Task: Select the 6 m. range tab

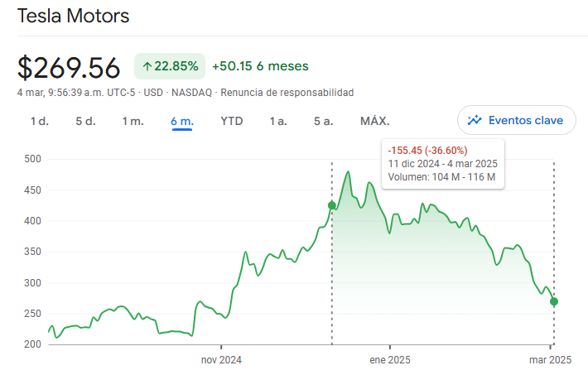Action: coord(182,121)
